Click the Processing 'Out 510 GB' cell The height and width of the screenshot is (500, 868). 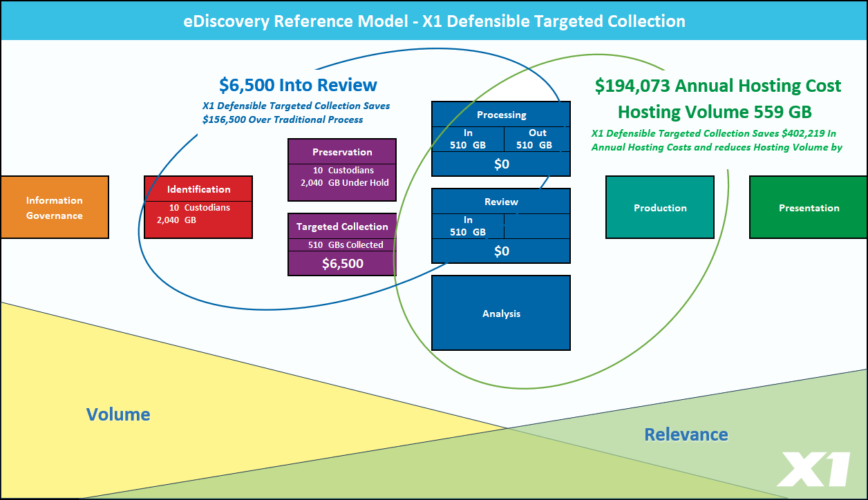538,139
